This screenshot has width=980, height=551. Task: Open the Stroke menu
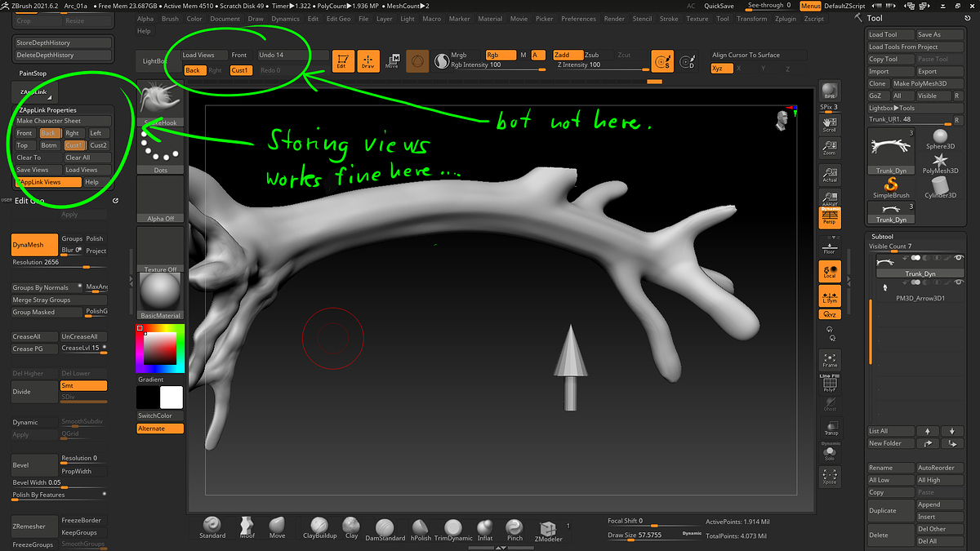(x=669, y=19)
